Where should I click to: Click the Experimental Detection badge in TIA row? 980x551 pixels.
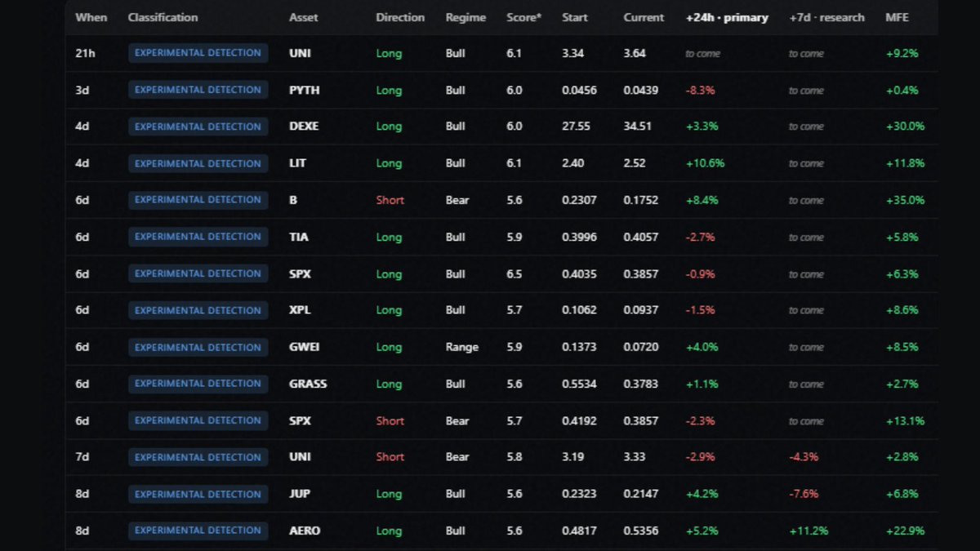pyautogui.click(x=198, y=237)
